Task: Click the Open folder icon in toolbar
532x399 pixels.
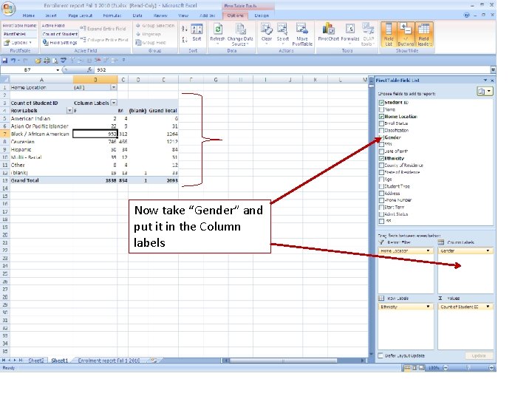Action: (x=38, y=61)
